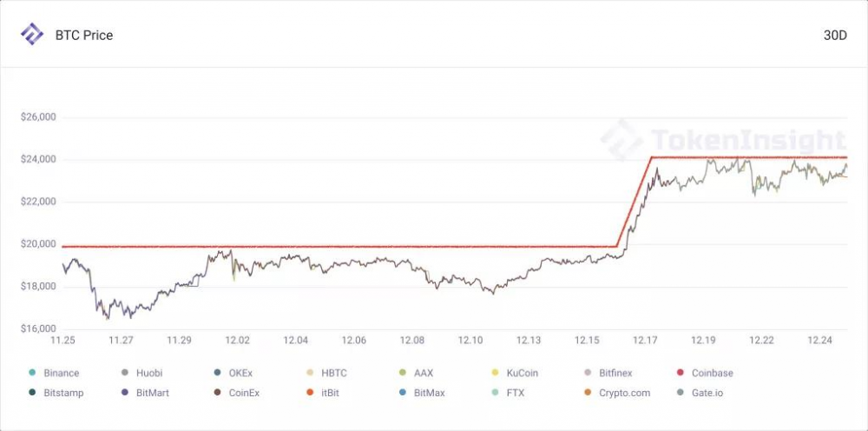Screen dimensions: 868x431
Task: Click the Coinbase red legend dot
Action: click(x=681, y=373)
